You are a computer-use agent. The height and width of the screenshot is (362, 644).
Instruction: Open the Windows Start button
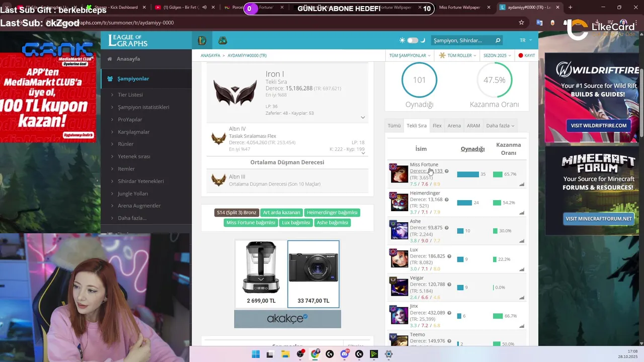point(256,354)
